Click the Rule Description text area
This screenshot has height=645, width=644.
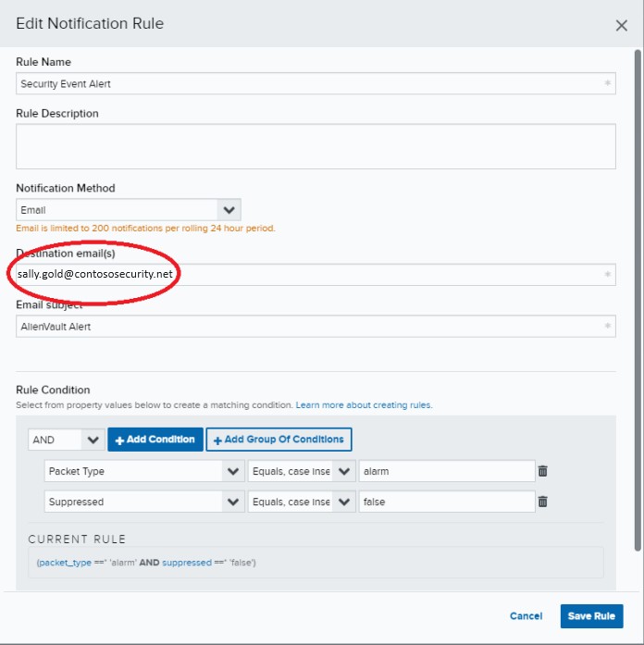pos(316,146)
